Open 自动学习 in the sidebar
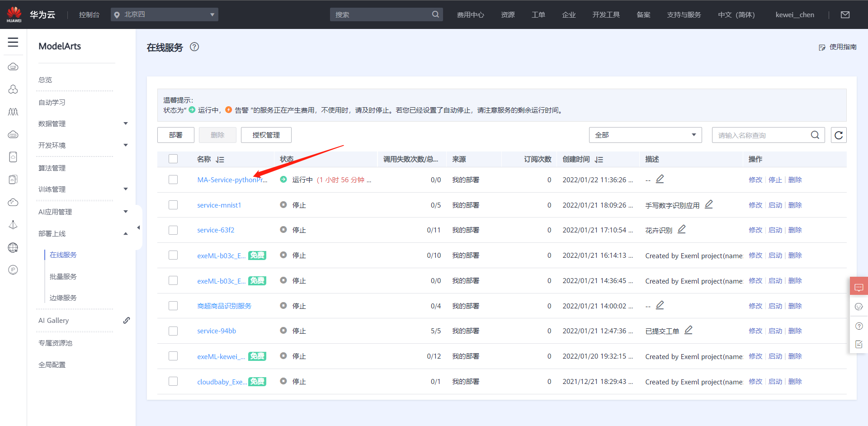This screenshot has width=868, height=426. coord(52,102)
